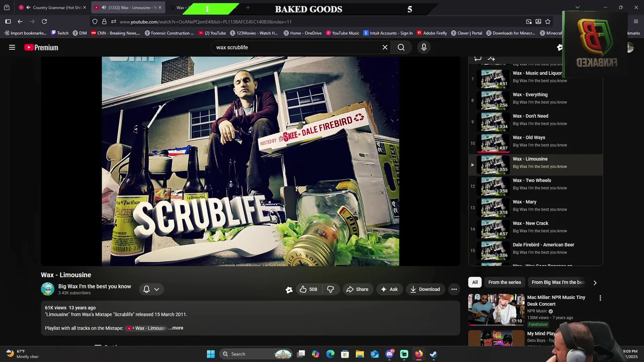This screenshot has width=644, height=362.
Task: Open options for Mac Miller video
Action: (600, 298)
